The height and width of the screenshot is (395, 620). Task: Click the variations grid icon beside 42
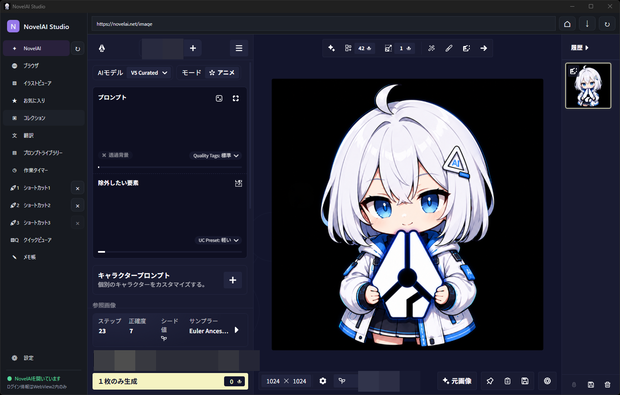348,48
